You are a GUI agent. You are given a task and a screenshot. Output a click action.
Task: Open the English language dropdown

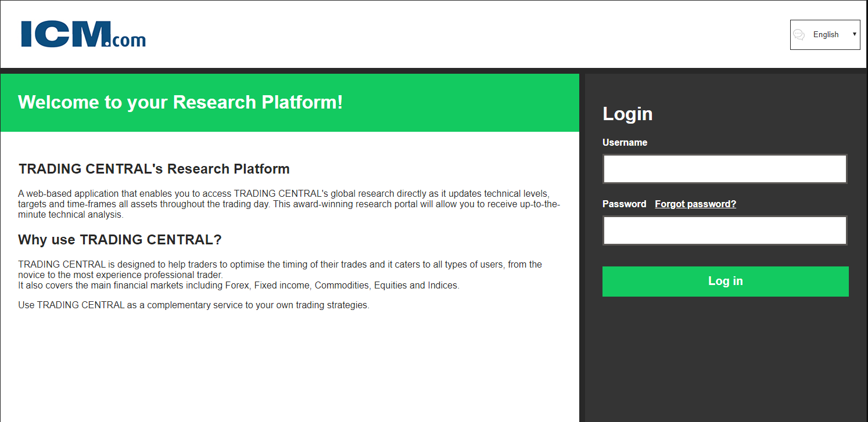point(825,35)
